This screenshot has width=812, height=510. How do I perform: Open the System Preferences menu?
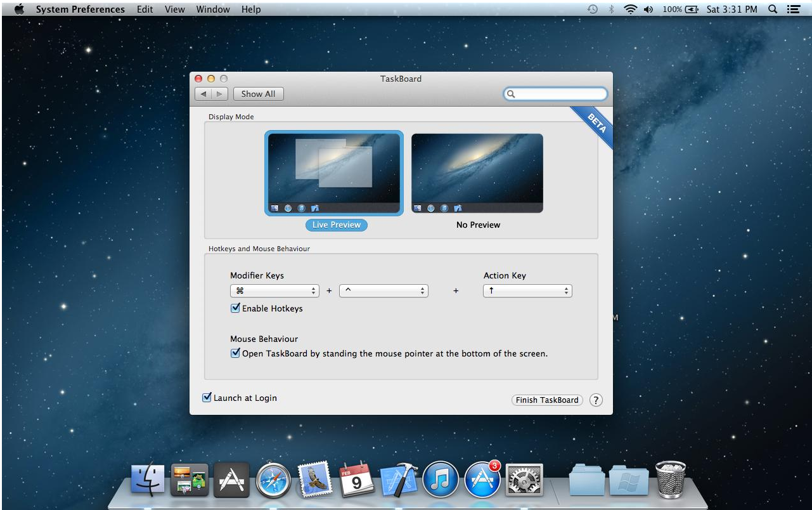pyautogui.click(x=80, y=9)
